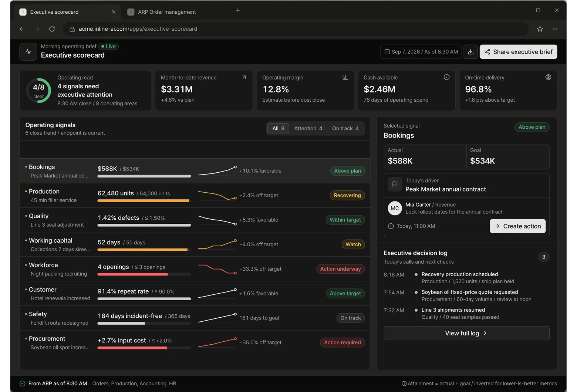Select the Bookings signal row

pos(195,171)
